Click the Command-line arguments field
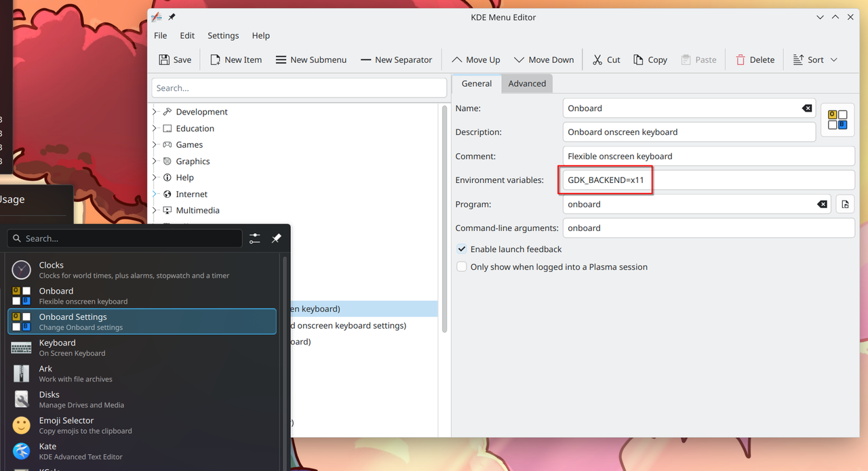 (x=709, y=228)
